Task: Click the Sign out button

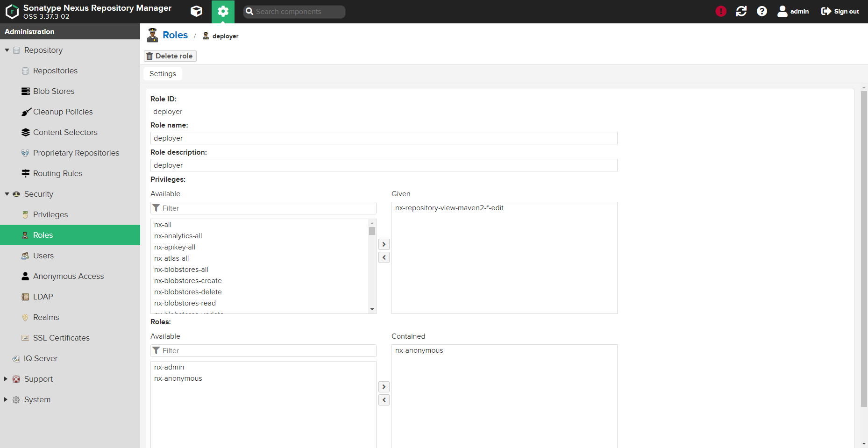Action: click(840, 11)
